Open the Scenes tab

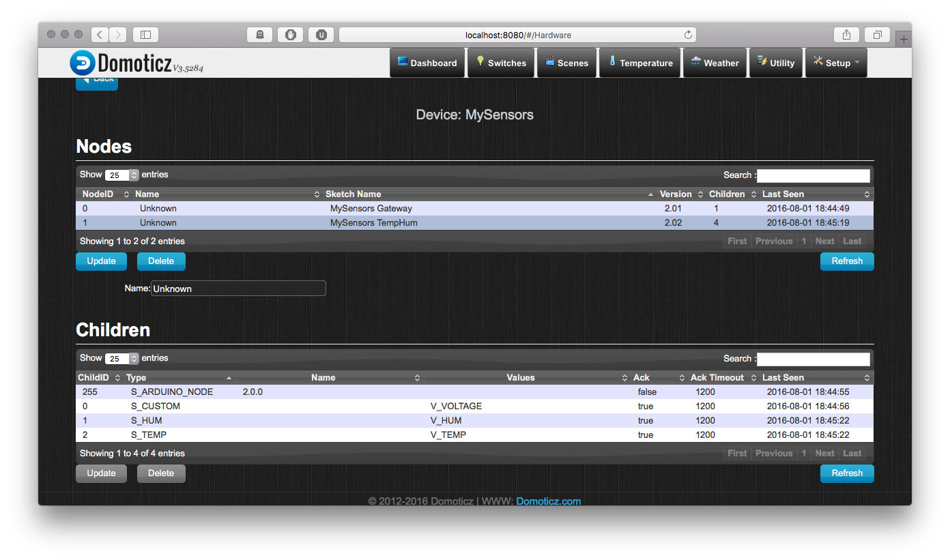[x=567, y=63]
